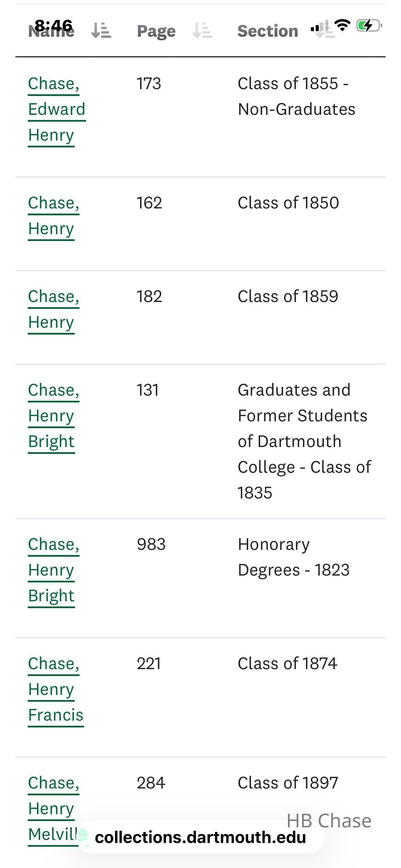Click the Page column header
Screen dimensions: 401x868
click(x=156, y=31)
